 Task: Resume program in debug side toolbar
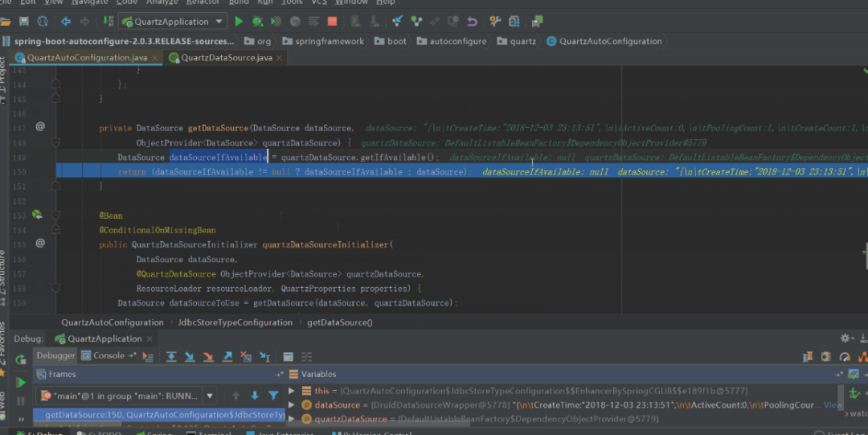click(x=20, y=383)
